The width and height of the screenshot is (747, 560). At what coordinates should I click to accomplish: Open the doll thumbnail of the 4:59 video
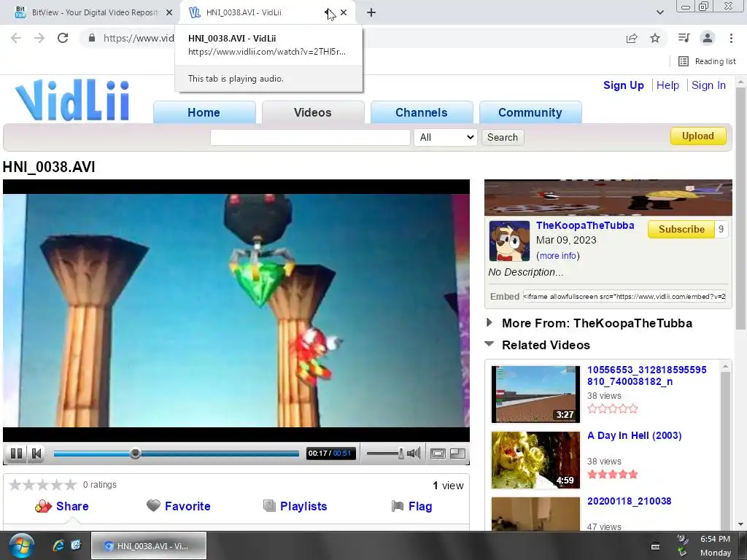535,460
